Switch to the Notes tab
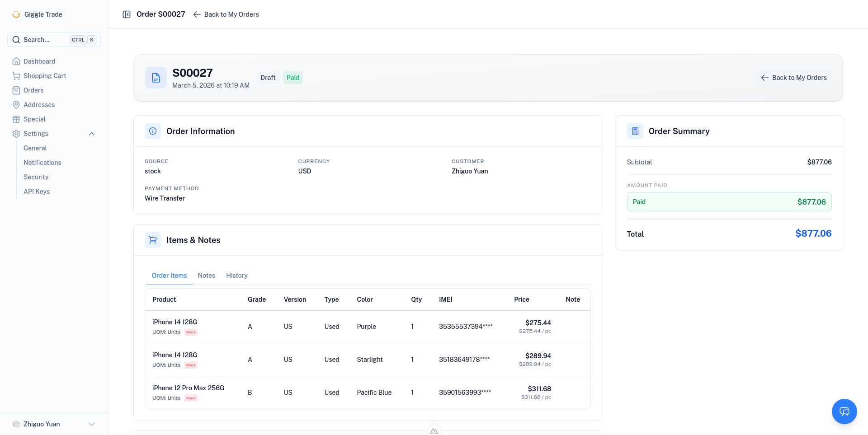The height and width of the screenshot is (435, 868). click(206, 276)
